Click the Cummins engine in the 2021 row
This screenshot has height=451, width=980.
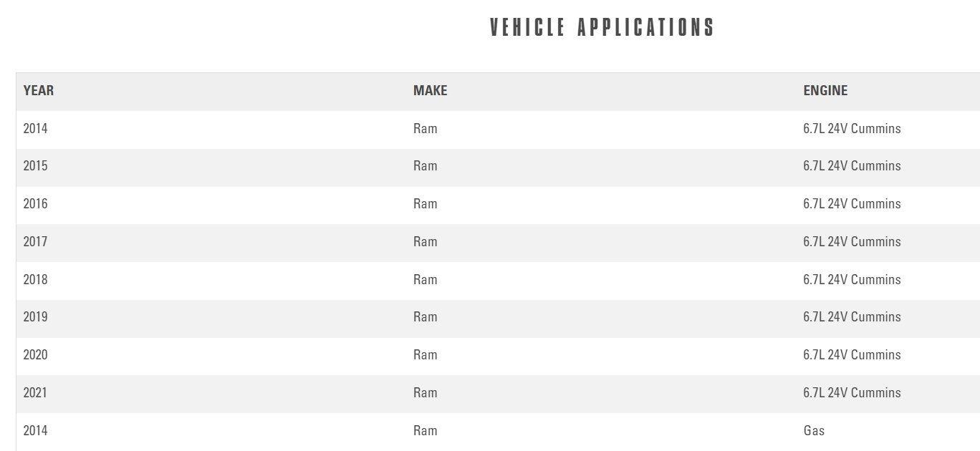(x=852, y=393)
